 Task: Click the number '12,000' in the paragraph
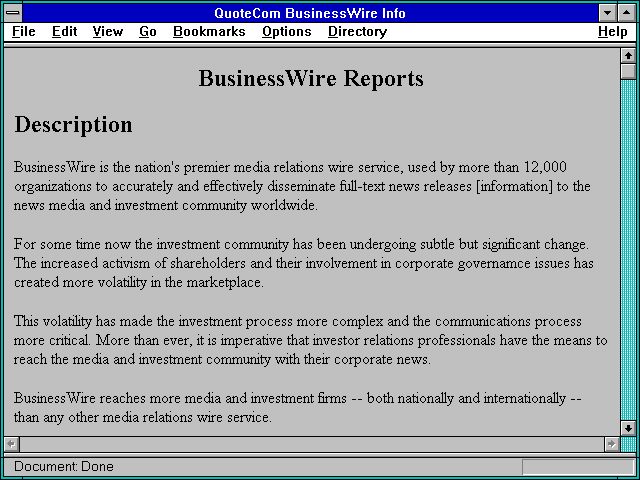545,167
